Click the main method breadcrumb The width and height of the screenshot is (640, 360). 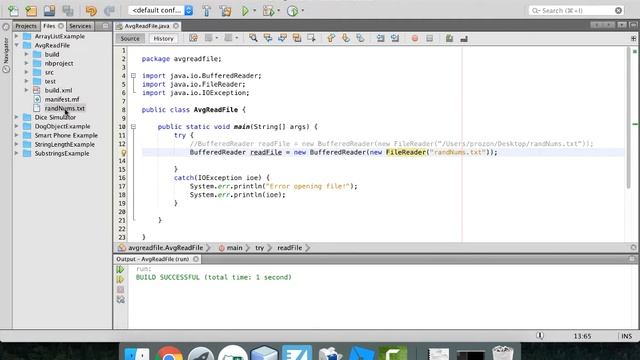(231, 248)
